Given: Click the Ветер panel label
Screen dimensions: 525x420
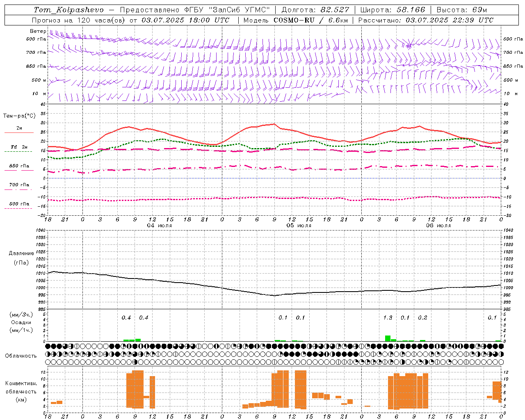Looking at the screenshot, I should click(38, 31).
